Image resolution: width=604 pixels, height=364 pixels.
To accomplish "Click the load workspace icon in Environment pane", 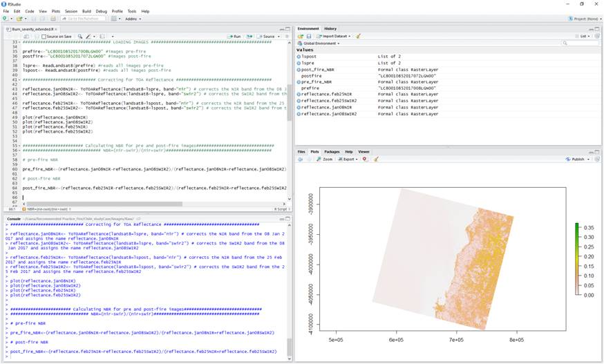I will pyautogui.click(x=301, y=36).
